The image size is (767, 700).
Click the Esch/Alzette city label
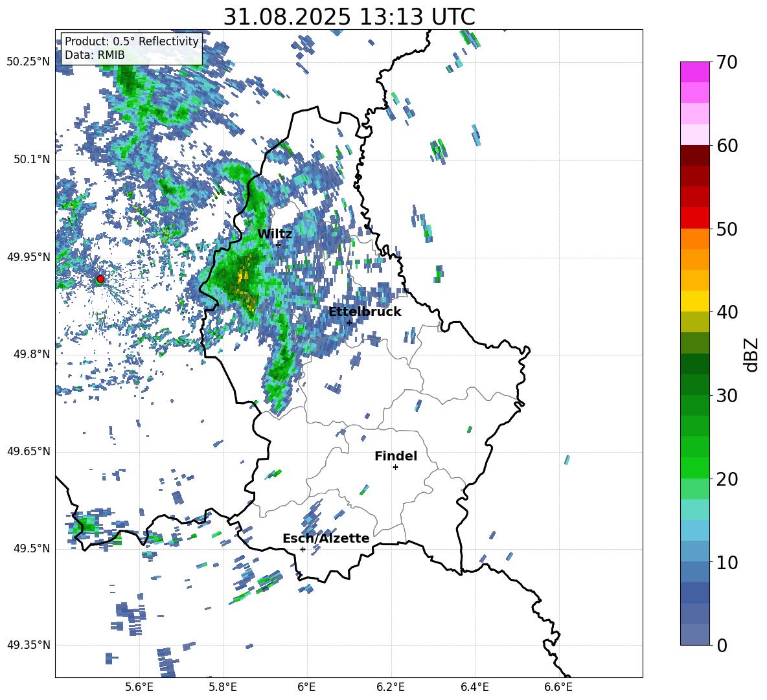click(326, 538)
